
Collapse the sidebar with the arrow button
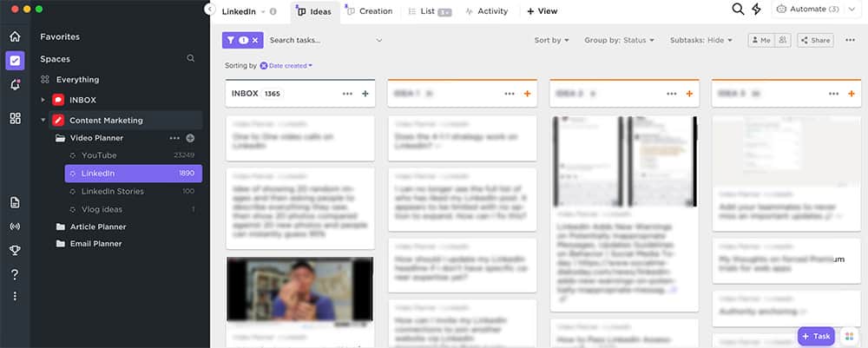pos(209,10)
